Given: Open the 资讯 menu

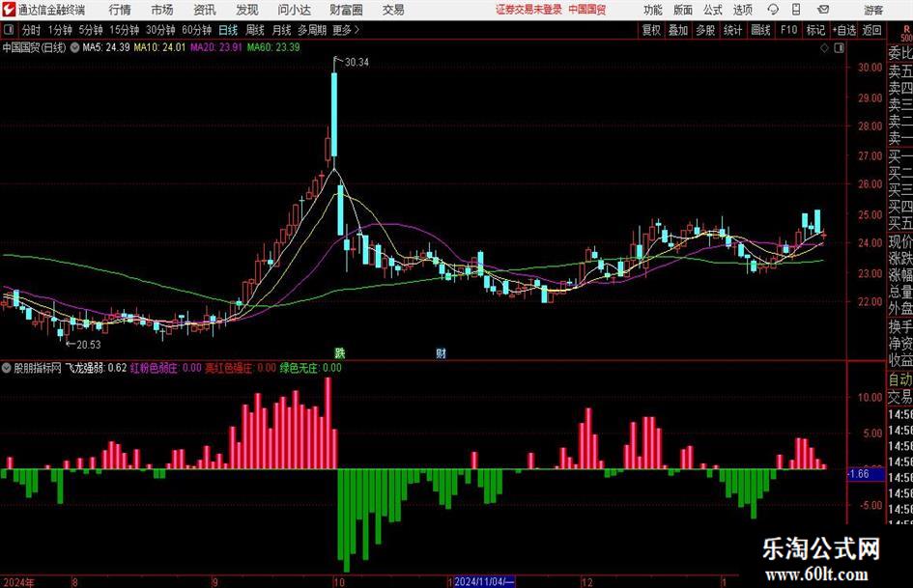Looking at the screenshot, I should [205, 10].
